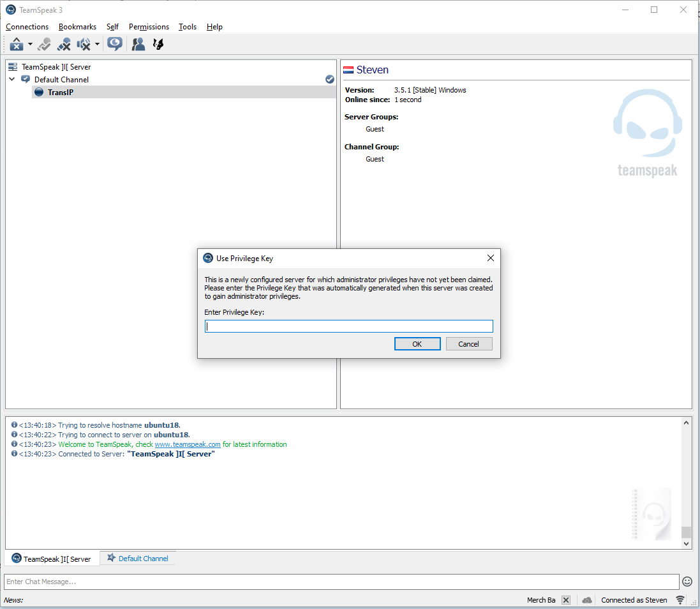
Task: Toggle the Mute Microphone toolbar icon
Action: (64, 44)
